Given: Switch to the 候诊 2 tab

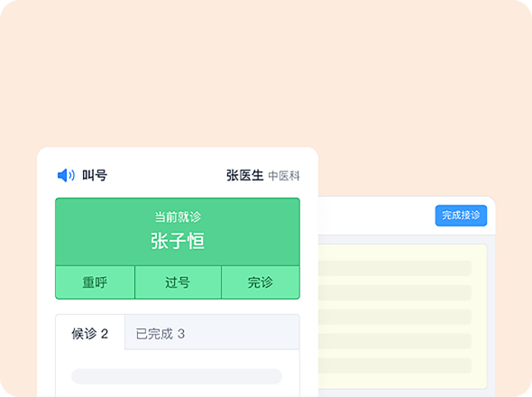Looking at the screenshot, I should [x=90, y=334].
